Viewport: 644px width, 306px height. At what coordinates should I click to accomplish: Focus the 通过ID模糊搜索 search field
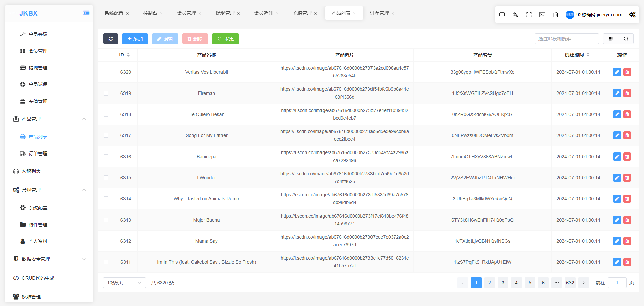(x=566, y=39)
